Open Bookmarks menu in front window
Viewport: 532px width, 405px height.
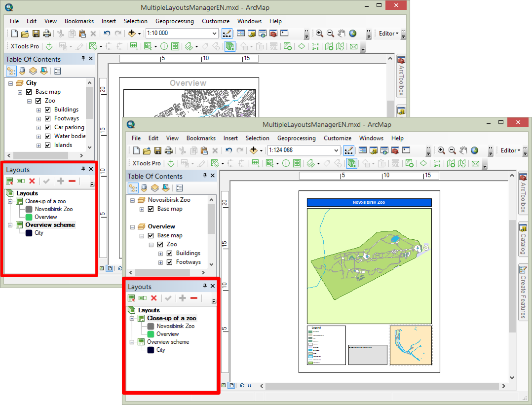pyautogui.click(x=201, y=138)
